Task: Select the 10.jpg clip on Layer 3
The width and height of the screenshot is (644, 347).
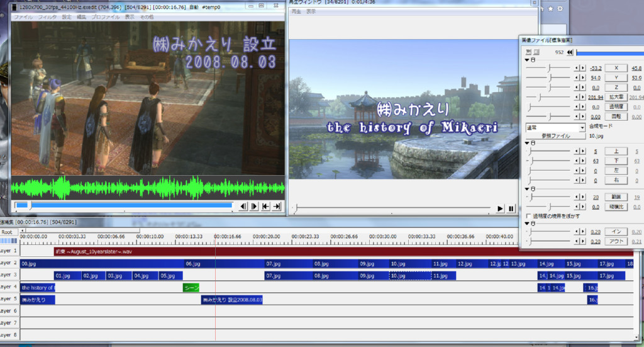Action: (410, 275)
